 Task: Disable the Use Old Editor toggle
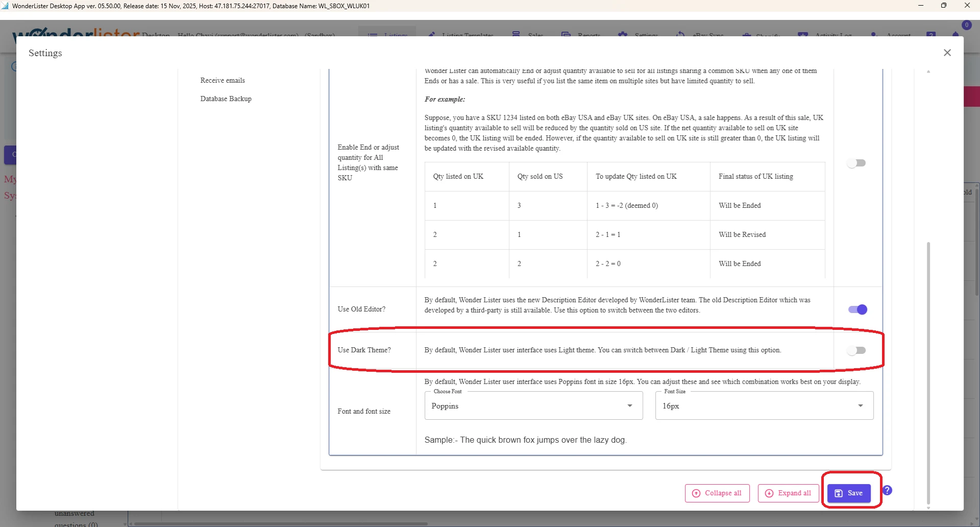pyautogui.click(x=857, y=309)
